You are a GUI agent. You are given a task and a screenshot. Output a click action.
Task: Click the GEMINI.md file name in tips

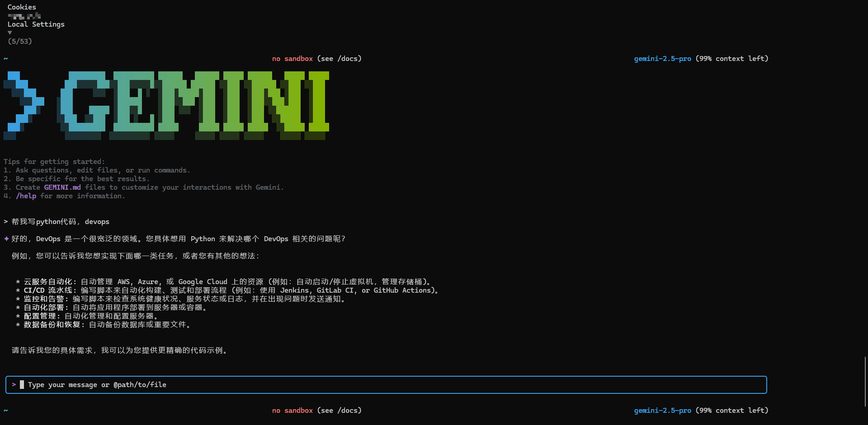tap(62, 187)
